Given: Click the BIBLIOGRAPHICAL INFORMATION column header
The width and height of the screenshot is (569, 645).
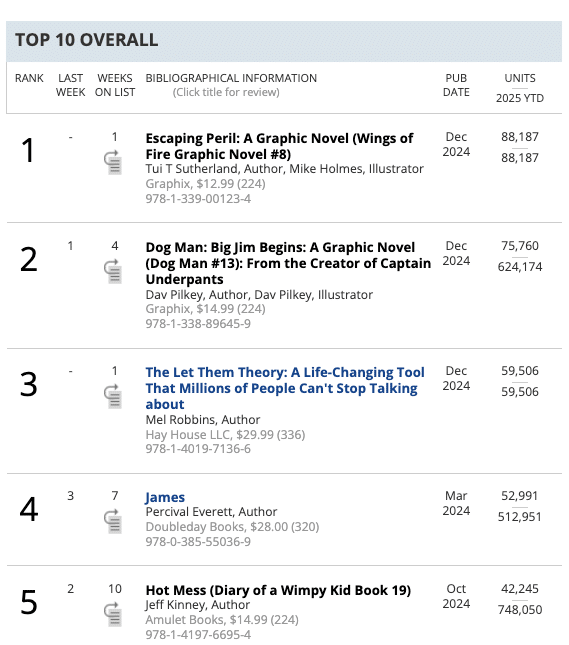Looking at the screenshot, I should point(231,78).
